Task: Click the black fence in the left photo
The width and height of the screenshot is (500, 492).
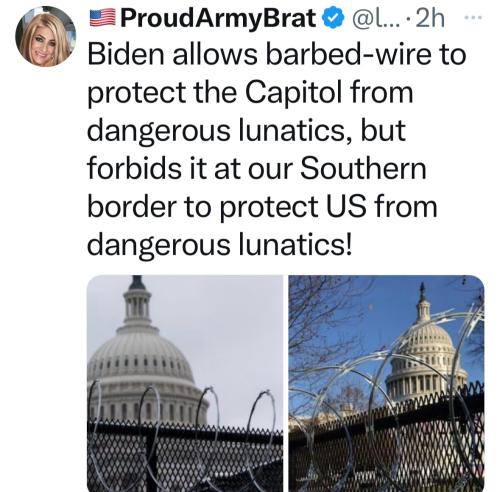Action: (x=185, y=458)
